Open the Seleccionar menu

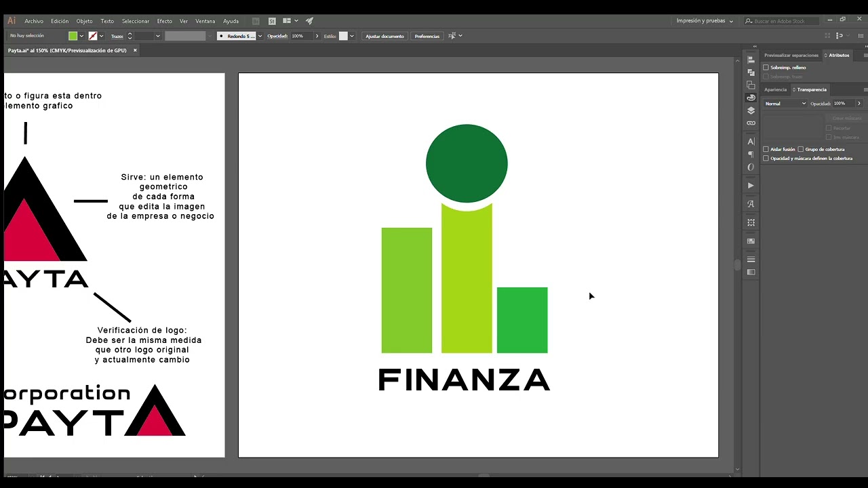click(136, 21)
